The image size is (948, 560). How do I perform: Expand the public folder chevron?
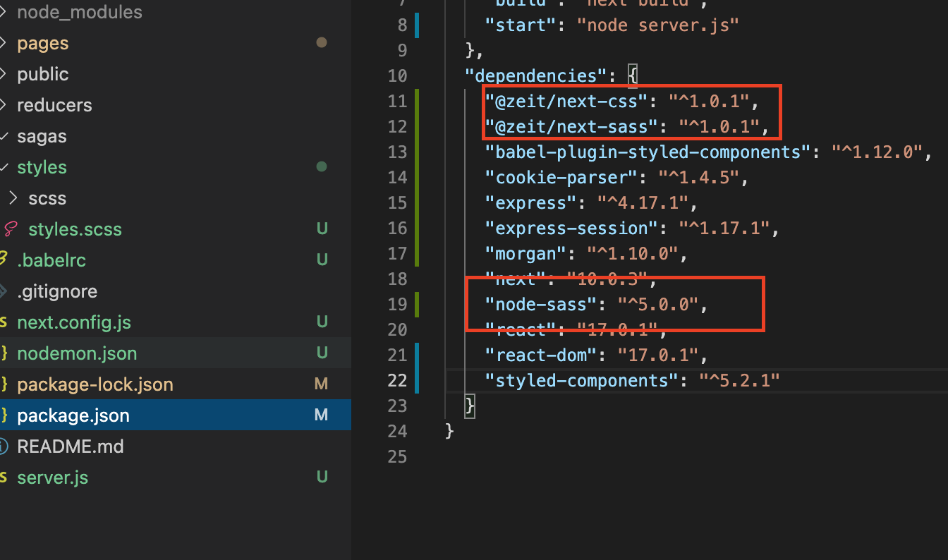[x=3, y=74]
